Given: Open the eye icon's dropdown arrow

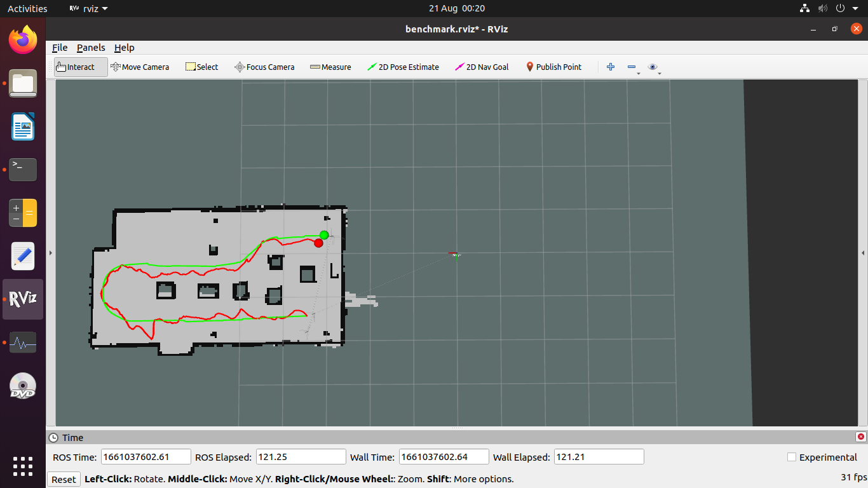Looking at the screenshot, I should pyautogui.click(x=659, y=72).
